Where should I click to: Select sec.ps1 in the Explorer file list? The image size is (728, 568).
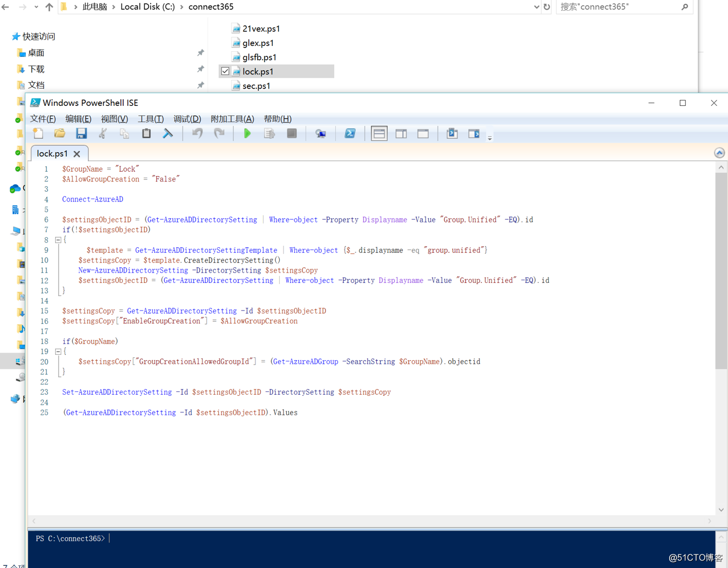point(257,86)
